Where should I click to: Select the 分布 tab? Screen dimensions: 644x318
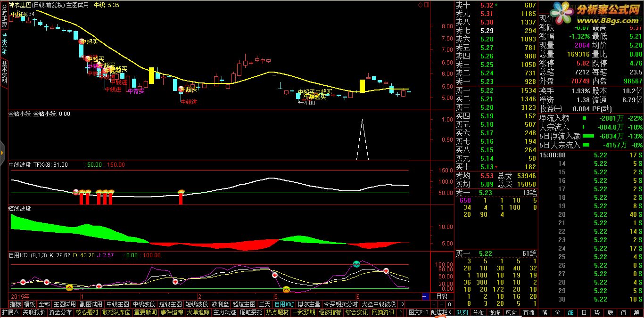point(478,312)
